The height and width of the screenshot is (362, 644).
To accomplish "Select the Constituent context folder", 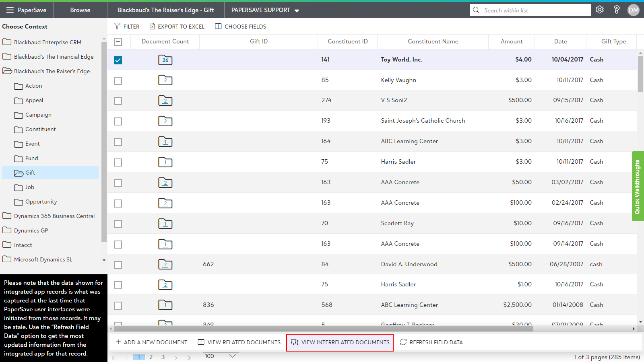I will pos(40,129).
